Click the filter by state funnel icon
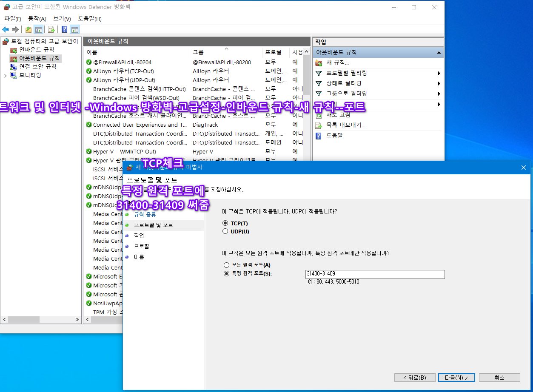 point(319,83)
